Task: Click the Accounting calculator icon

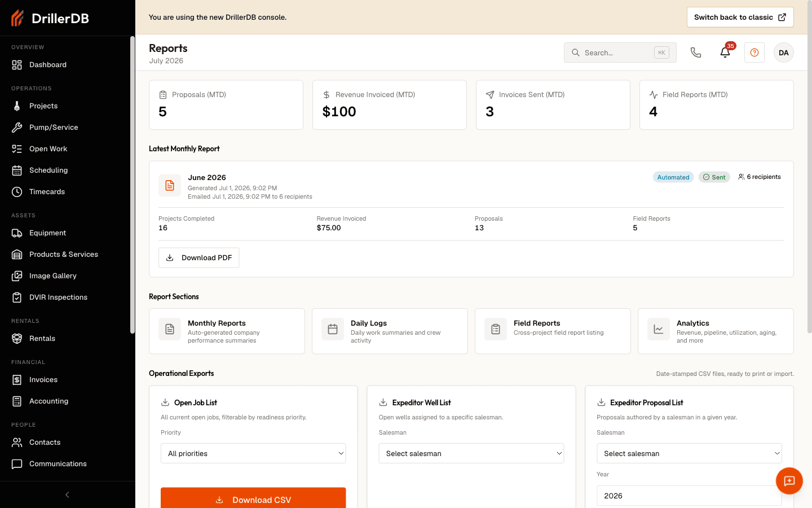Action: 17,401
